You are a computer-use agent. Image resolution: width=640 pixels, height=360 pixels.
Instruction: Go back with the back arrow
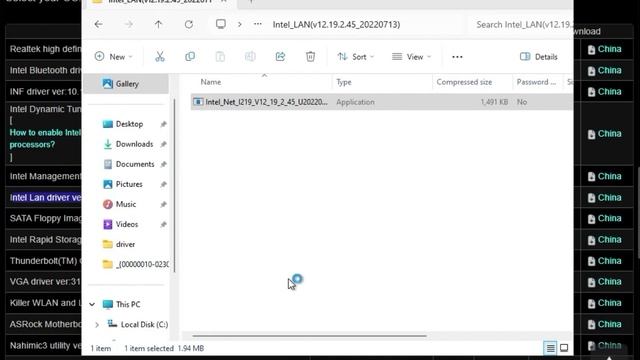(98, 24)
